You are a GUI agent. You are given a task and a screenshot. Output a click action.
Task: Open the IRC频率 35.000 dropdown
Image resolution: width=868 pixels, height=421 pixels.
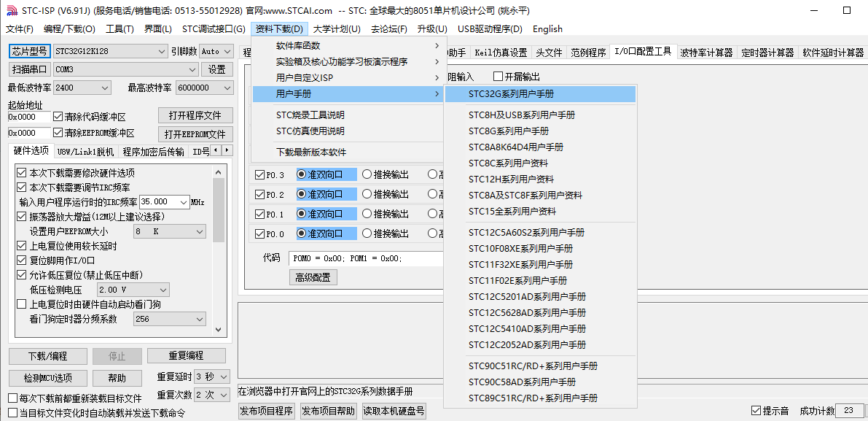tap(184, 202)
